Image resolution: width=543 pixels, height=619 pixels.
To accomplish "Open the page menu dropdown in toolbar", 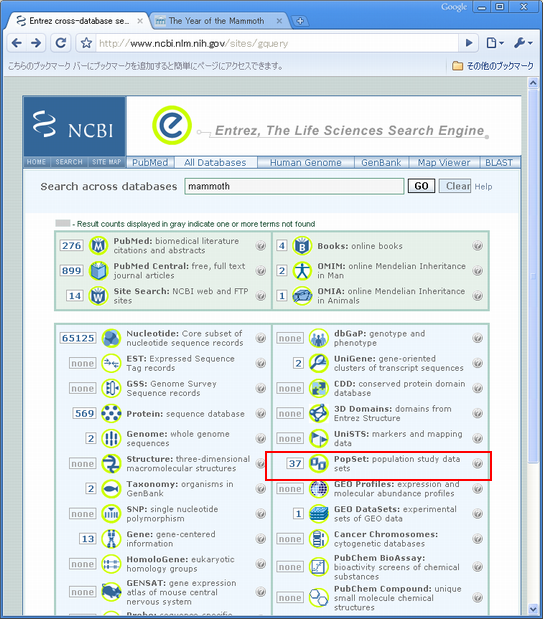I will pyautogui.click(x=494, y=43).
